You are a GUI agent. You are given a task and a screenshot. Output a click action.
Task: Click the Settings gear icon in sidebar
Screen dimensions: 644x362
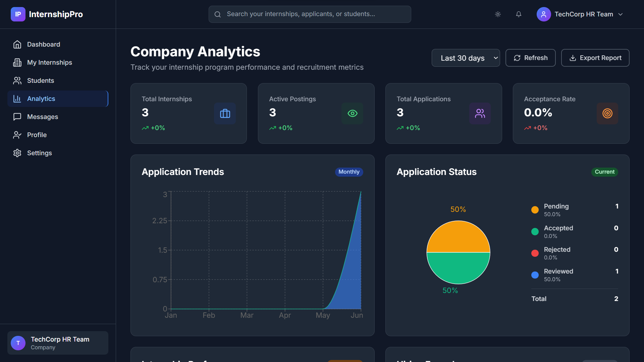(x=17, y=153)
